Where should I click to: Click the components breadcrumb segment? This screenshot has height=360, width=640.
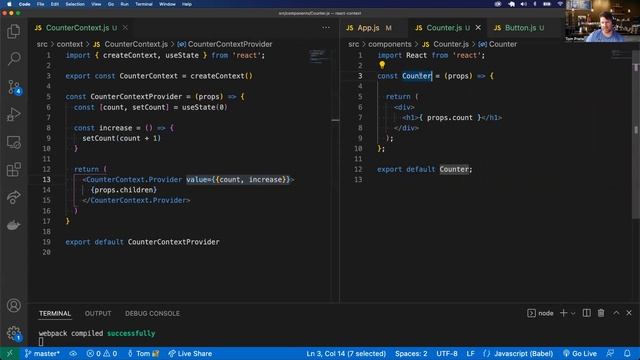click(390, 44)
